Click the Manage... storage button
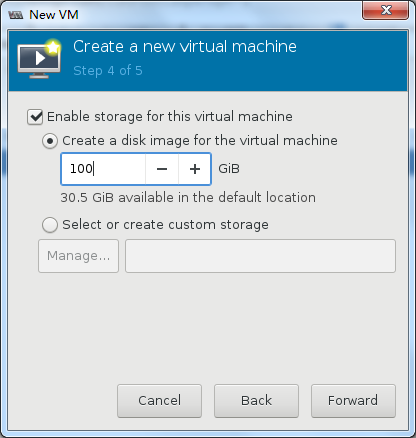This screenshot has width=416, height=438. pos(78,256)
